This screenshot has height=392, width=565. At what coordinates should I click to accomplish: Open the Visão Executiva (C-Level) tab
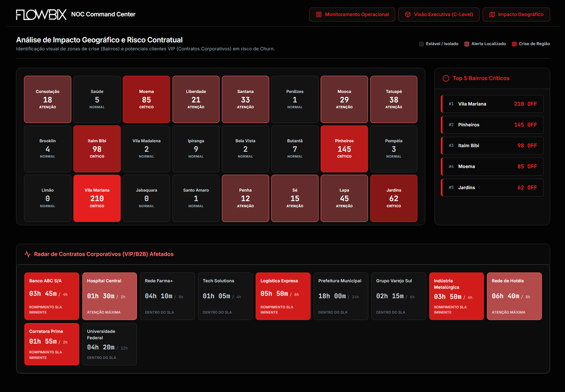[439, 14]
